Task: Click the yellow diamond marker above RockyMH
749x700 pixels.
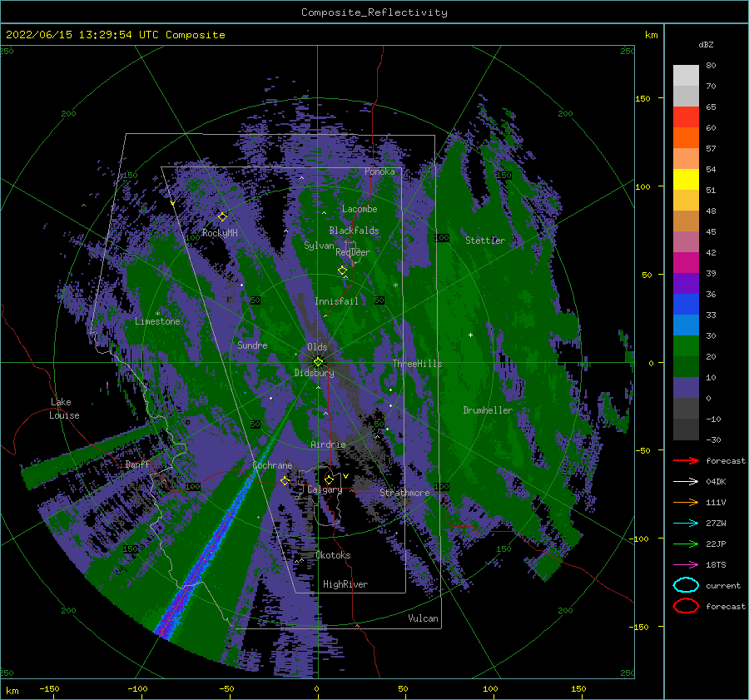Action: pos(222,217)
